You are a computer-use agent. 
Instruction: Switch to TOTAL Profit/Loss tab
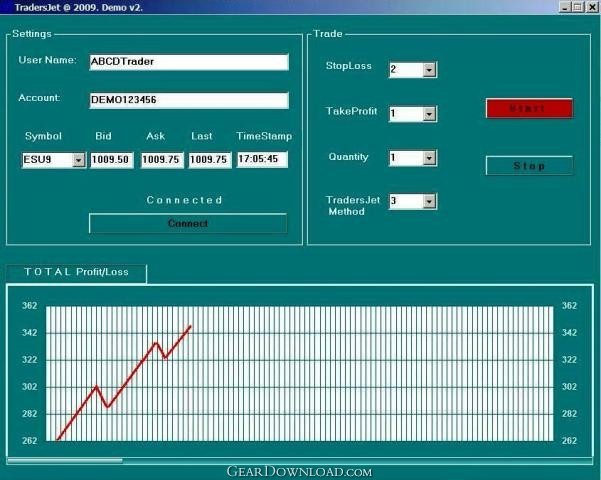[76, 272]
